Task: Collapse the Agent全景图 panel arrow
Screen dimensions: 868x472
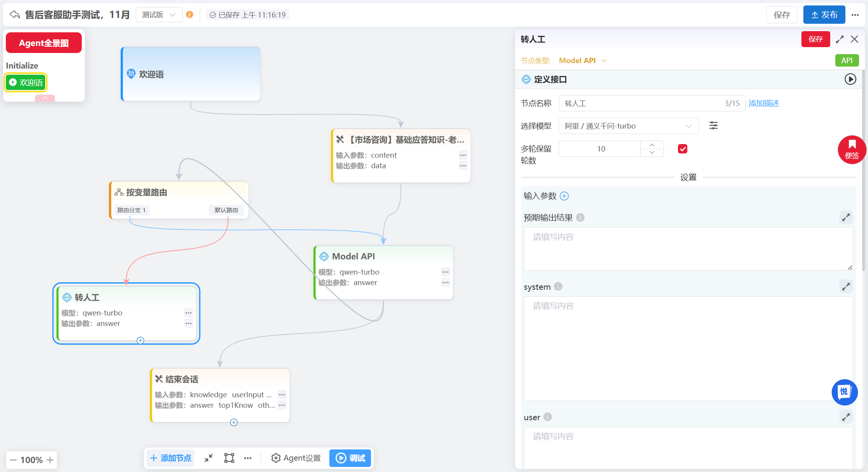Action: coord(45,98)
